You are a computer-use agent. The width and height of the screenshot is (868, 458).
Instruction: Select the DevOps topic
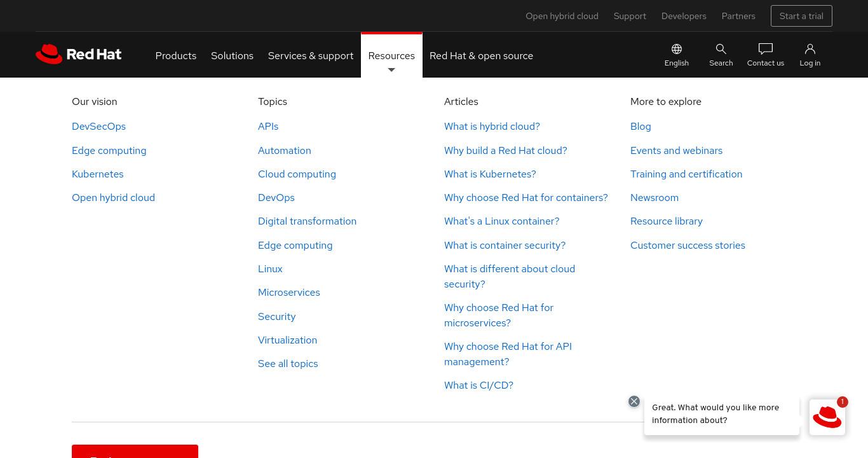coord(276,197)
